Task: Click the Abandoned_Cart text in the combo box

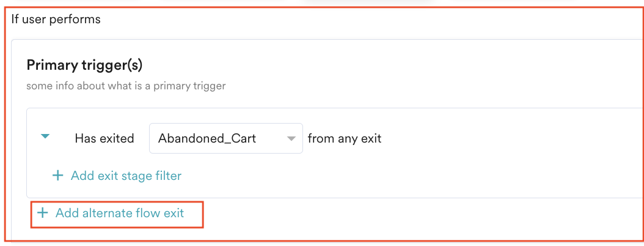Action: click(x=207, y=138)
